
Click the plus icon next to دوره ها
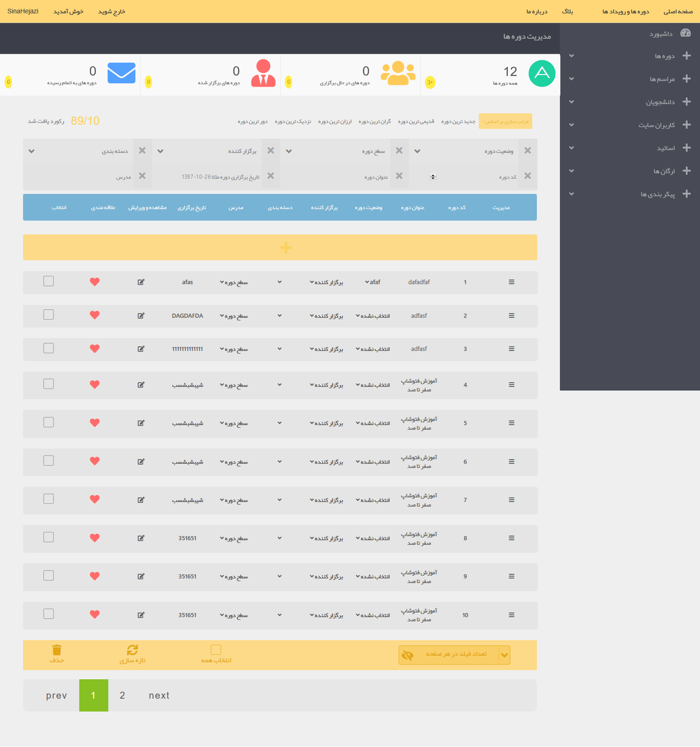point(687,56)
